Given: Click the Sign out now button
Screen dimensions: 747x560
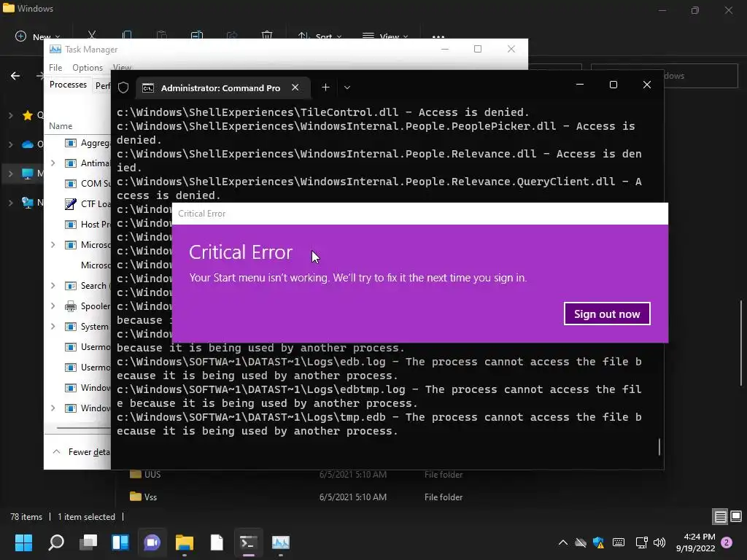Looking at the screenshot, I should pos(606,314).
